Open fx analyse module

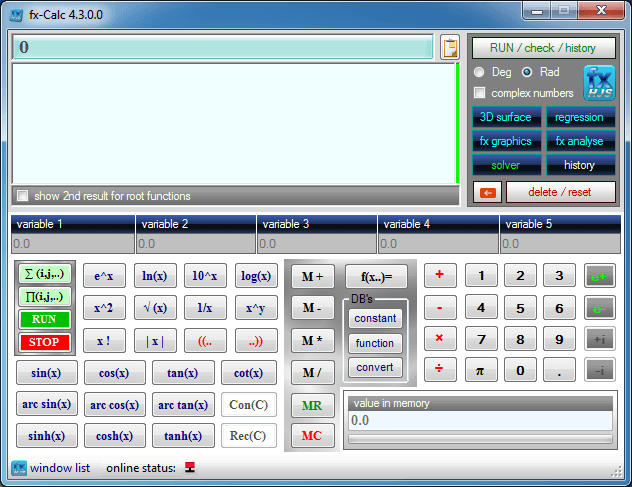[x=581, y=141]
